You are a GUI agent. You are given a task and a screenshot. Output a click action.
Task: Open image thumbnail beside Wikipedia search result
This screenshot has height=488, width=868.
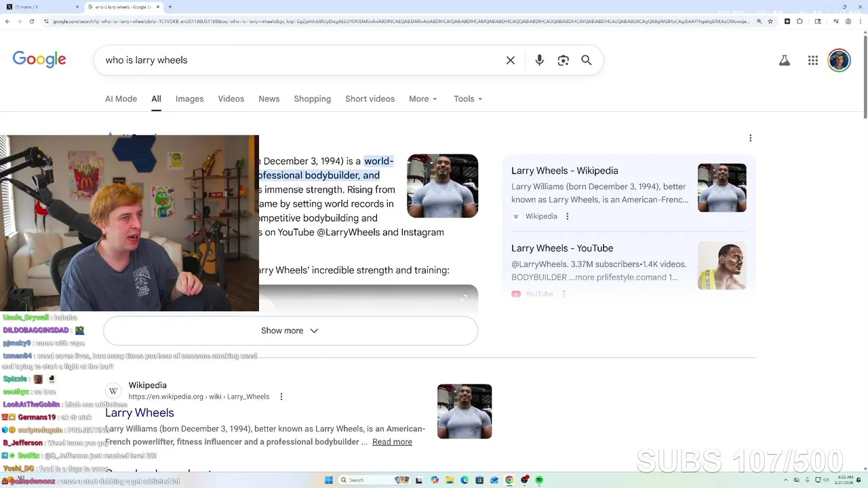pos(465,411)
